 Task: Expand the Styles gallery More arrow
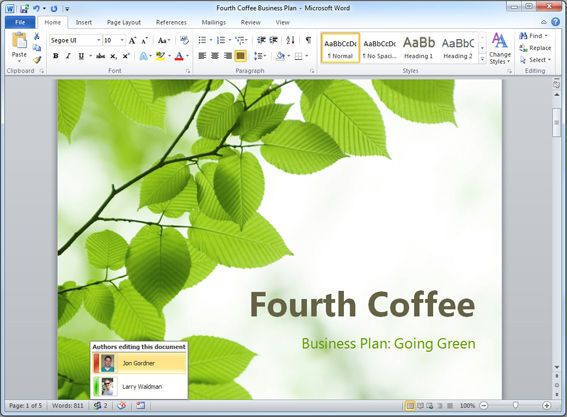click(482, 59)
